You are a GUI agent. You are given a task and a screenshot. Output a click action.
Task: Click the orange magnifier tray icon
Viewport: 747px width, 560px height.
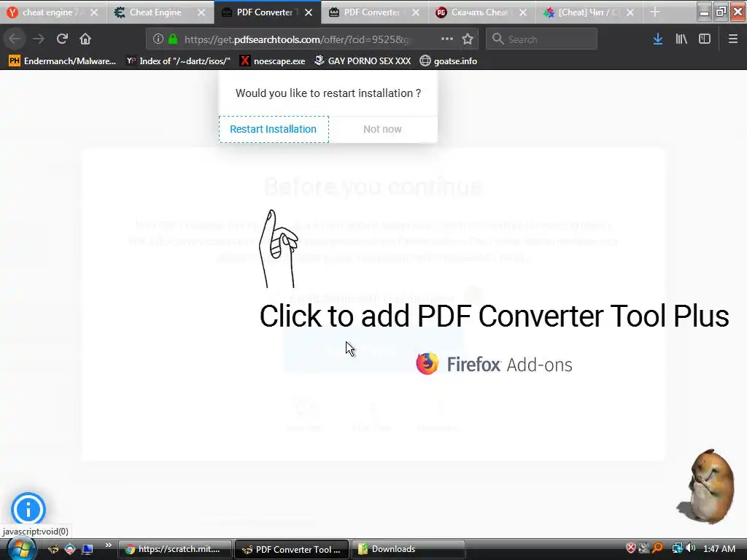pos(657,548)
